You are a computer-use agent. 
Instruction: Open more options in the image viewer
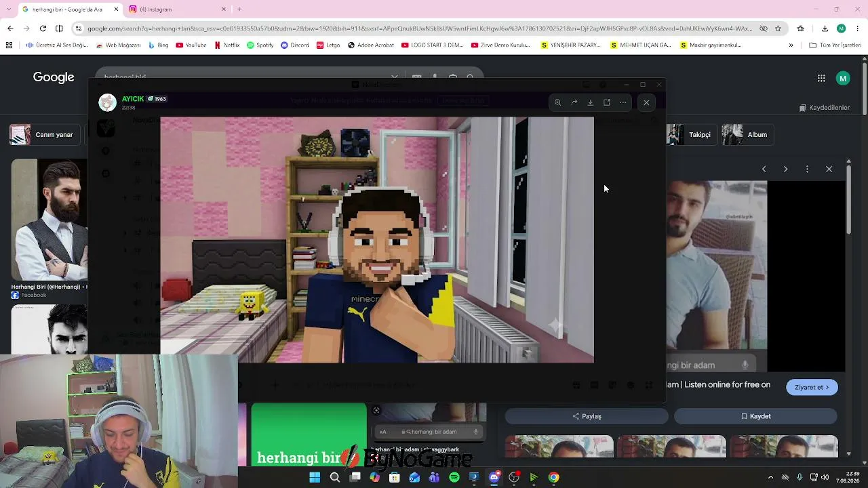tap(623, 102)
